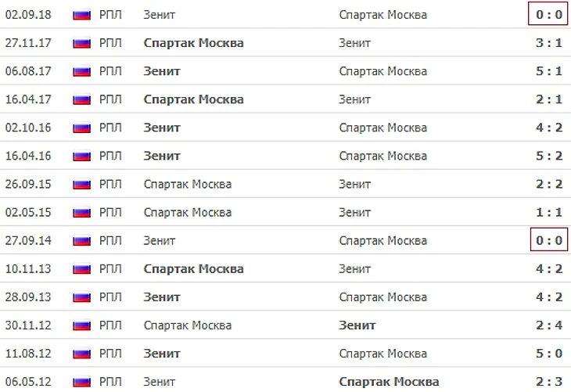
Task: Open the 5 : 1 score from 06.08.17
Action: pyautogui.click(x=549, y=71)
